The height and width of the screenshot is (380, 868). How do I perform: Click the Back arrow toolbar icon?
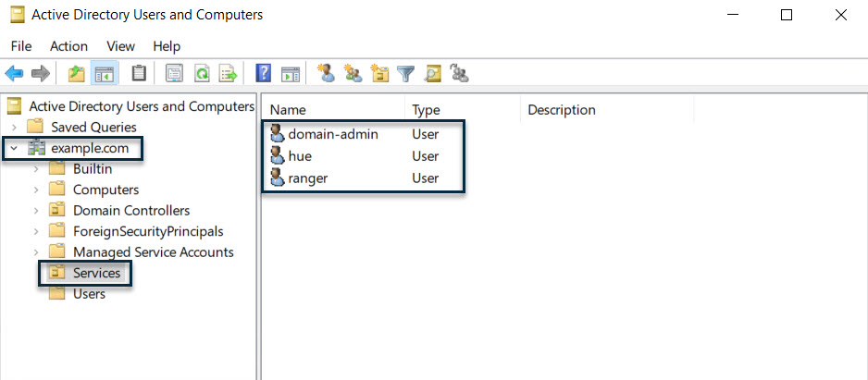14,73
